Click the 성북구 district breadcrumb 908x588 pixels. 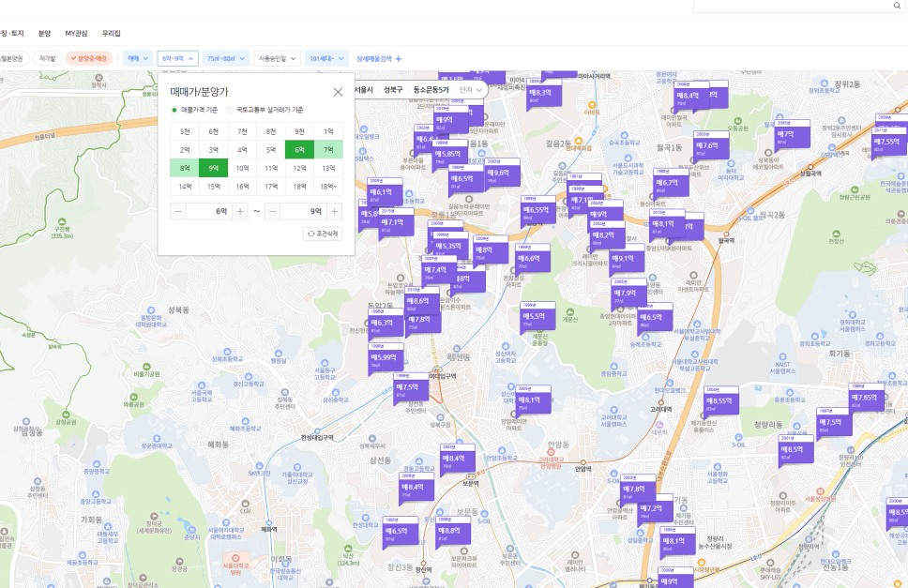[392, 89]
